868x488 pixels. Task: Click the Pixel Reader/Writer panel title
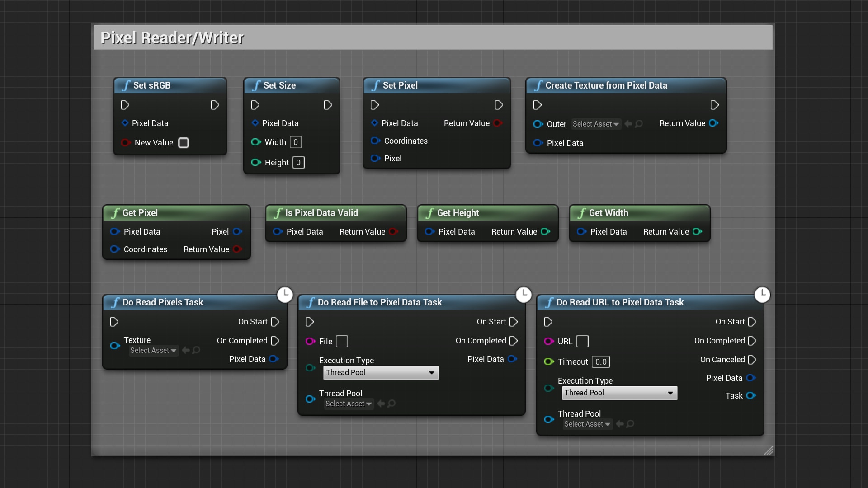click(175, 38)
